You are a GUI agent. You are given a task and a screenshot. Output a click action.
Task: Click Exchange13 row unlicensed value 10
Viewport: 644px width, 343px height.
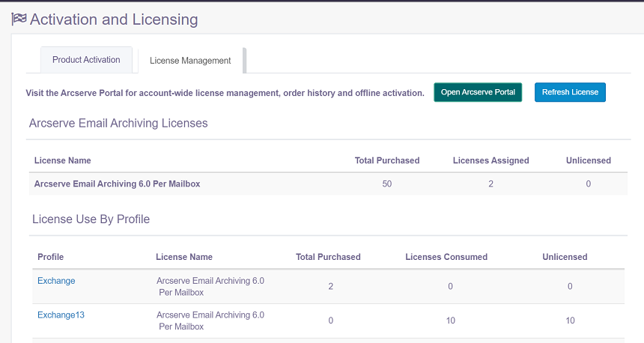pyautogui.click(x=570, y=321)
